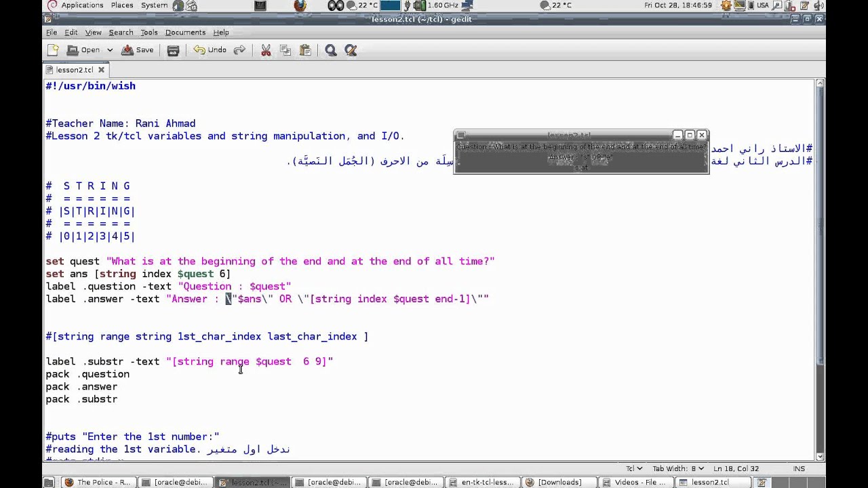Open the Edit menu

click(71, 32)
